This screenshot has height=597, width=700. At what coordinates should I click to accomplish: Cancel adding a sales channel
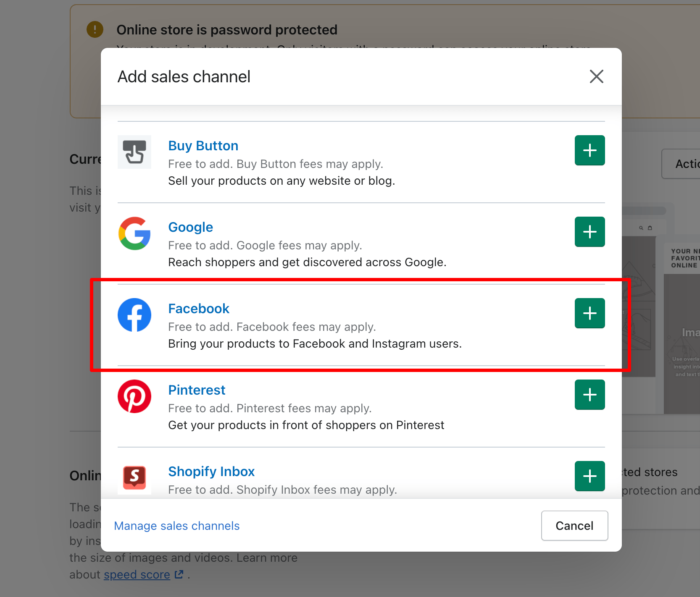click(574, 526)
